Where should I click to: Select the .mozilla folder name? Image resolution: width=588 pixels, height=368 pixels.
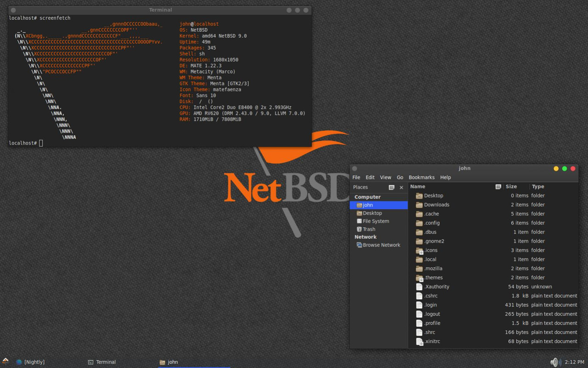pyautogui.click(x=433, y=269)
